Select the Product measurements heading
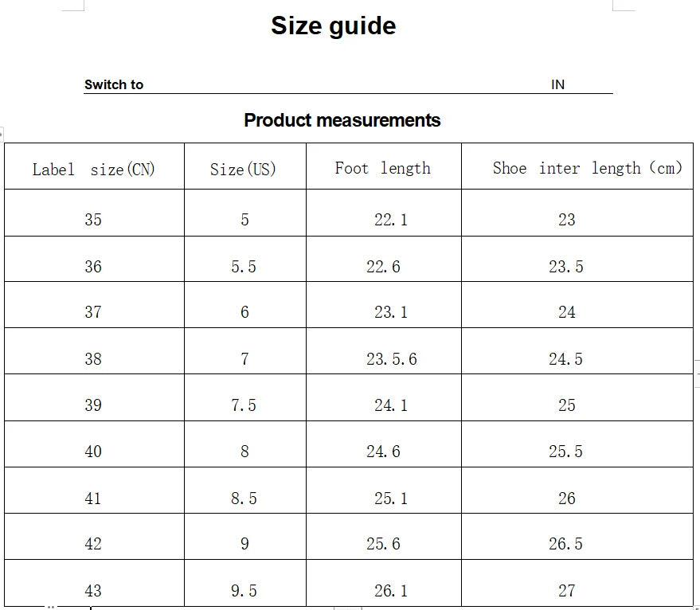Image resolution: width=700 pixels, height=610 pixels. 342,120
